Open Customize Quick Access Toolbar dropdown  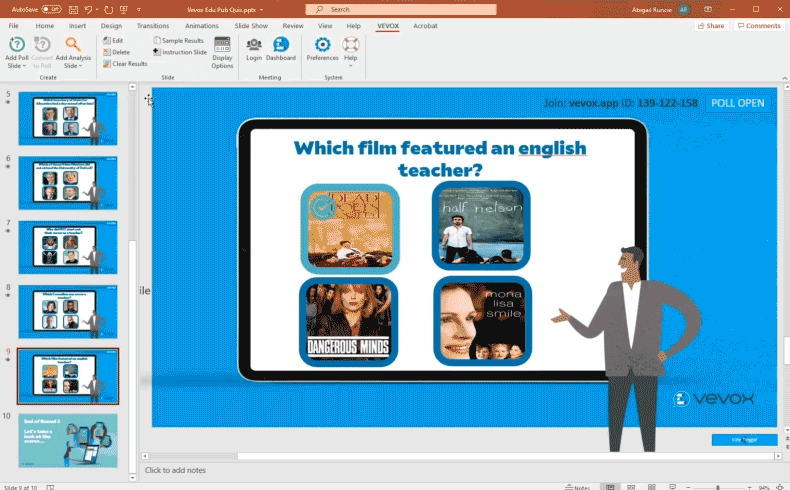point(139,9)
